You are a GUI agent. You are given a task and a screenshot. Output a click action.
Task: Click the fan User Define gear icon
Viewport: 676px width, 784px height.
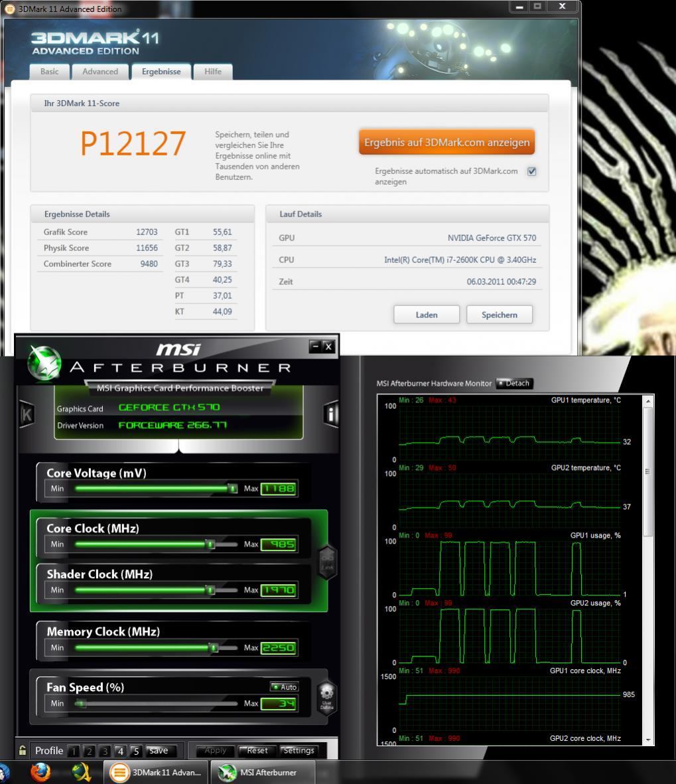(327, 698)
